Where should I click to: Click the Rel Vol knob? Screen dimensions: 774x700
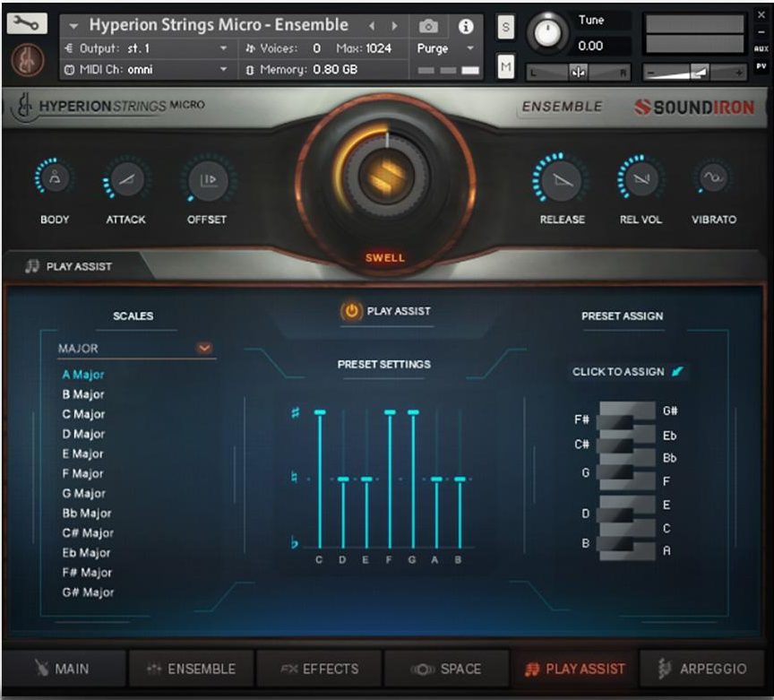pos(640,179)
